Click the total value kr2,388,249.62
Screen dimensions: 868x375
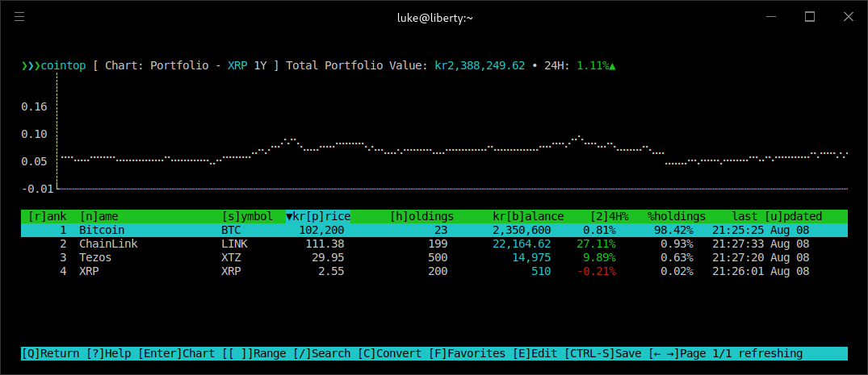click(480, 66)
